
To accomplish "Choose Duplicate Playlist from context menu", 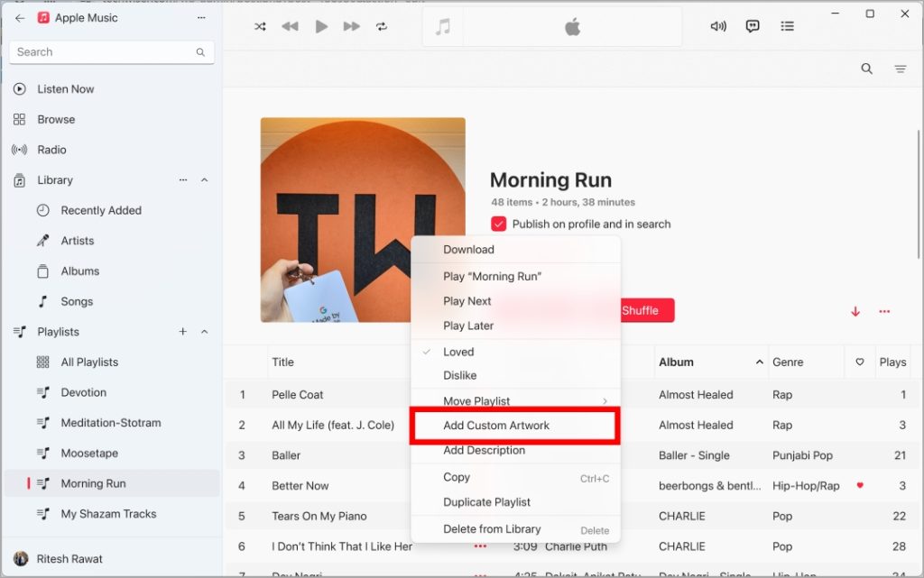I will 486,502.
